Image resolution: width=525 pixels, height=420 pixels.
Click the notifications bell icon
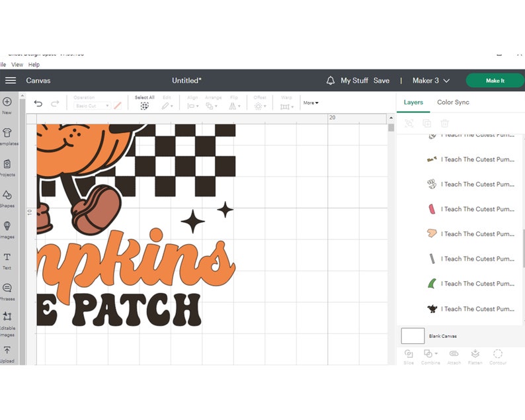330,81
